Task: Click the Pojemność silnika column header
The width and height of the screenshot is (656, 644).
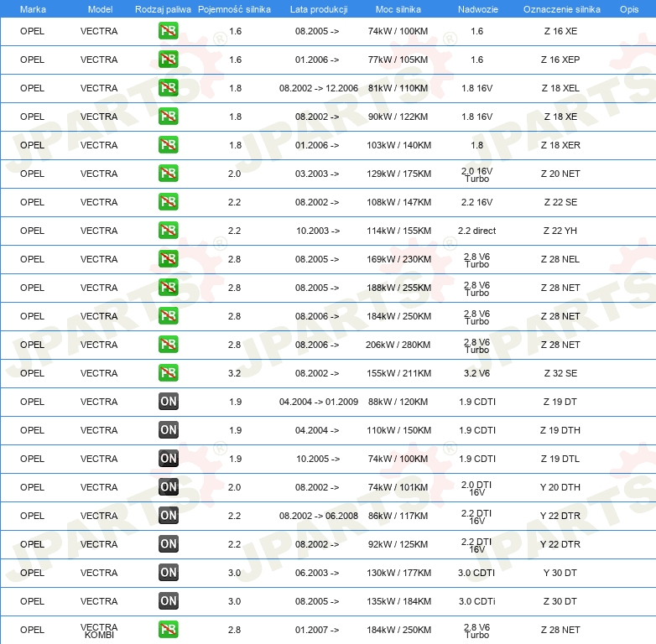Action: [234, 9]
